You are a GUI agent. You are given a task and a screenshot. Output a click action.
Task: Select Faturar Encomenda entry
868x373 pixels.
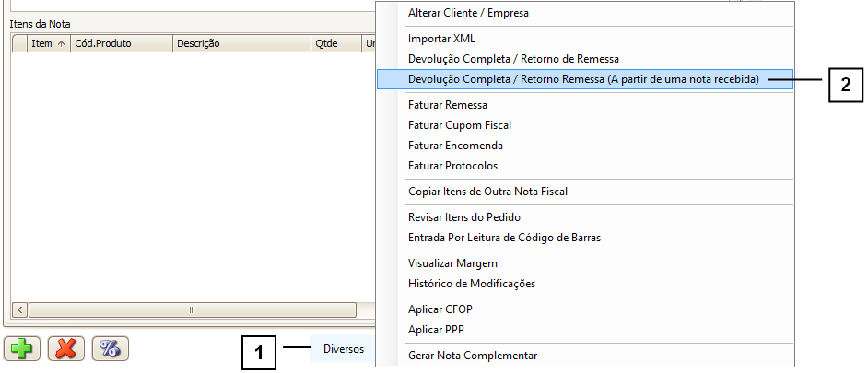pyautogui.click(x=455, y=146)
